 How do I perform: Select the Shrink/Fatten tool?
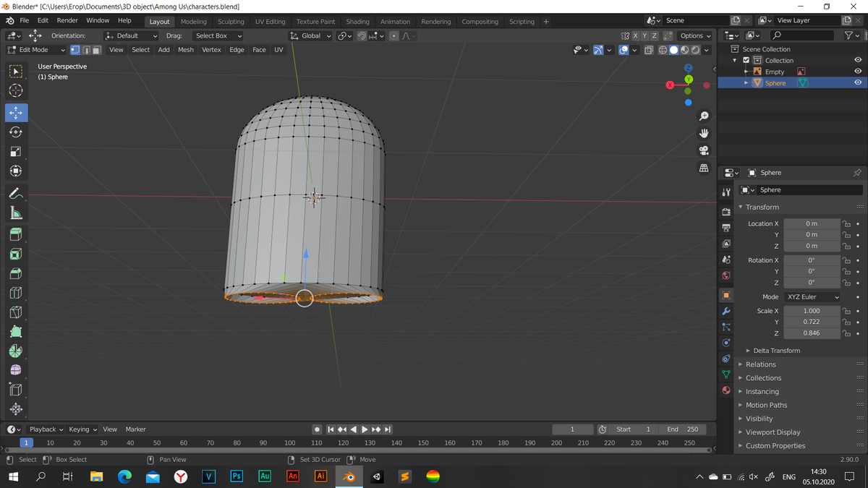tap(16, 409)
